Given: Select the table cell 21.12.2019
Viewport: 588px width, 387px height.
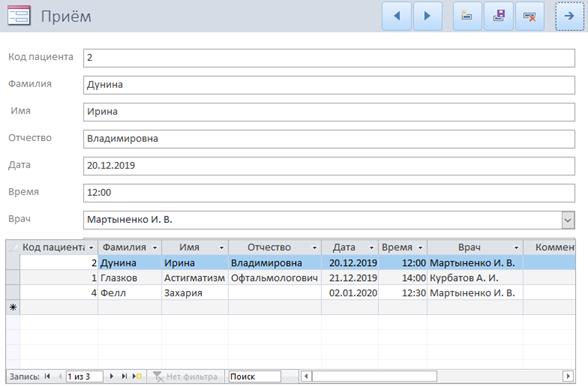Looking at the screenshot, I should (350, 278).
